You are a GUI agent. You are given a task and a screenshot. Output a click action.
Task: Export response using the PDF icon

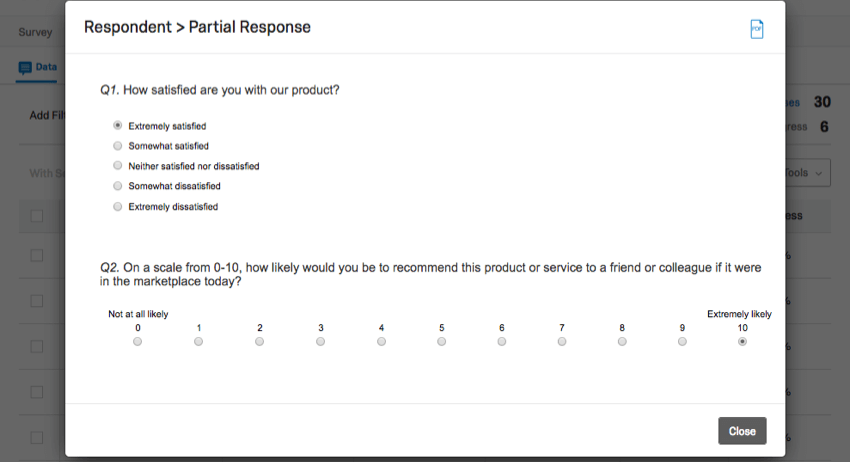(x=757, y=29)
